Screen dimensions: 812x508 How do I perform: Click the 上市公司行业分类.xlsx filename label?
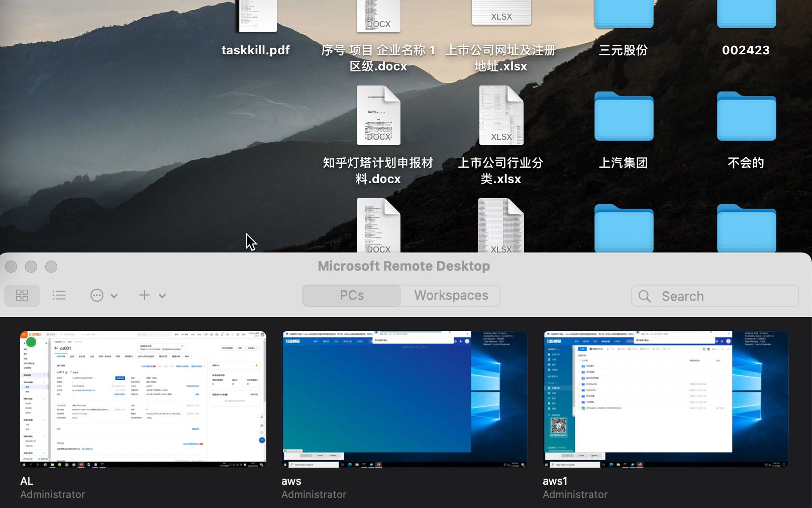(x=501, y=171)
